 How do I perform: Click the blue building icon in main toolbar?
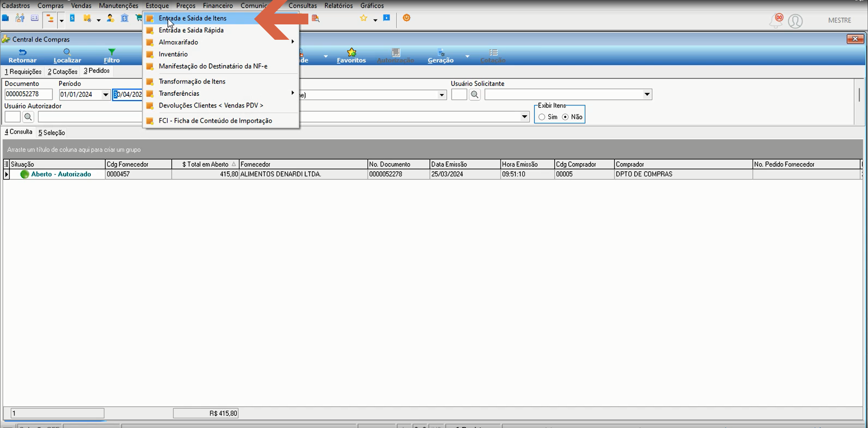point(5,19)
